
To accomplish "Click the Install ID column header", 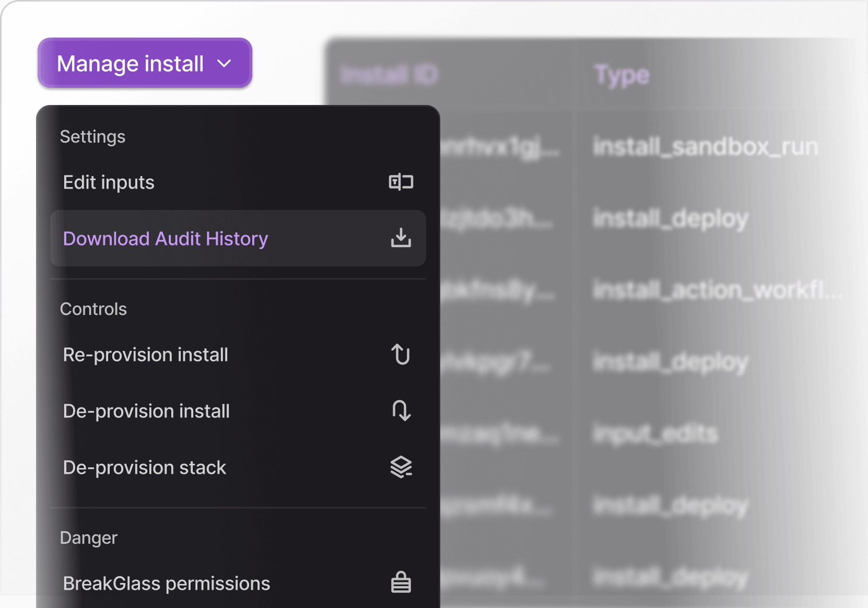I will [x=389, y=75].
